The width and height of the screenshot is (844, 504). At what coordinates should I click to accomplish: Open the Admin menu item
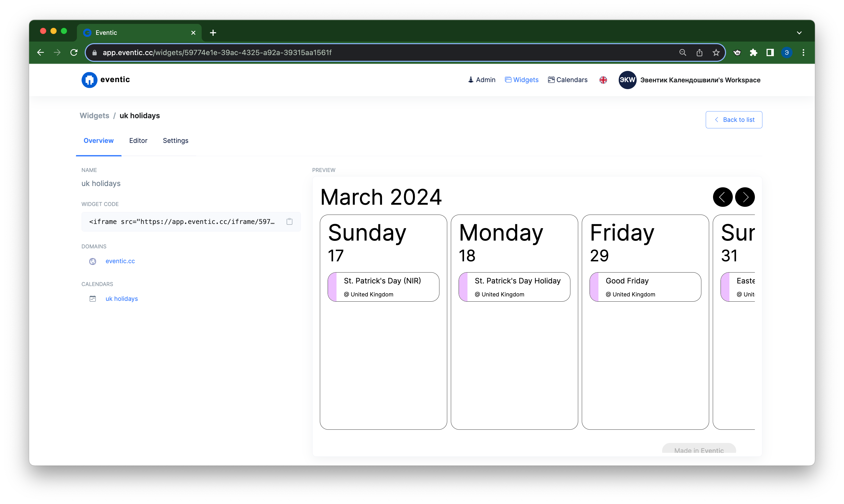pos(482,80)
